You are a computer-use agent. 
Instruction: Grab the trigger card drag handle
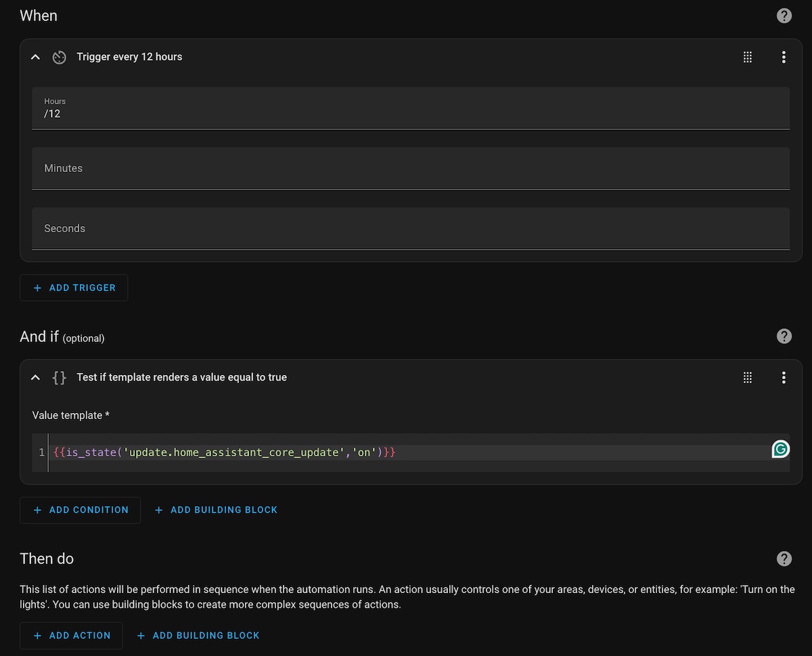[x=748, y=57]
